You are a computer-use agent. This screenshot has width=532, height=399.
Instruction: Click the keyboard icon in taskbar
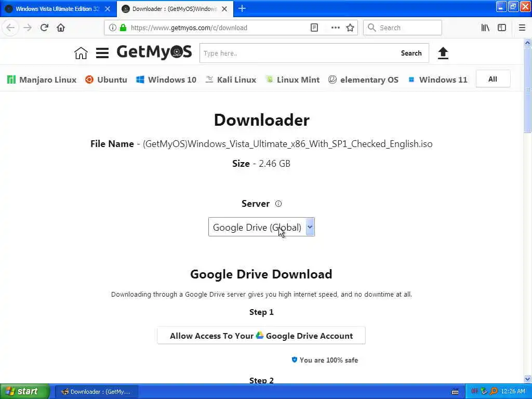(455, 392)
